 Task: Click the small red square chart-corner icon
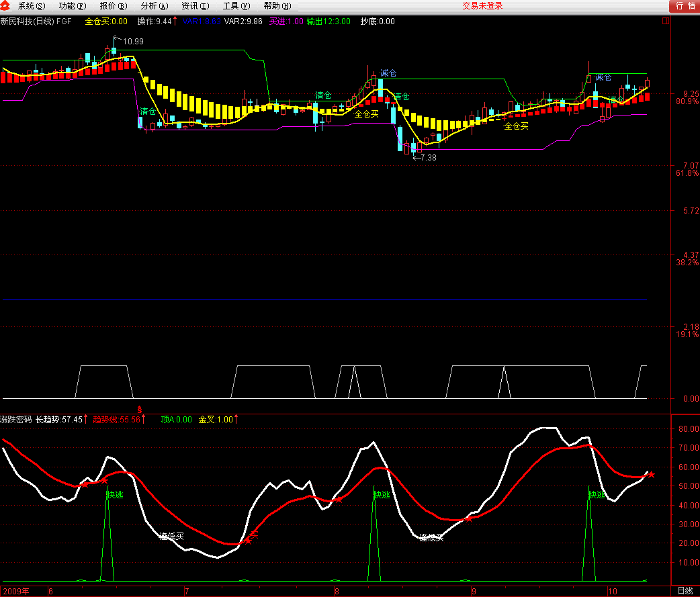pos(666,21)
